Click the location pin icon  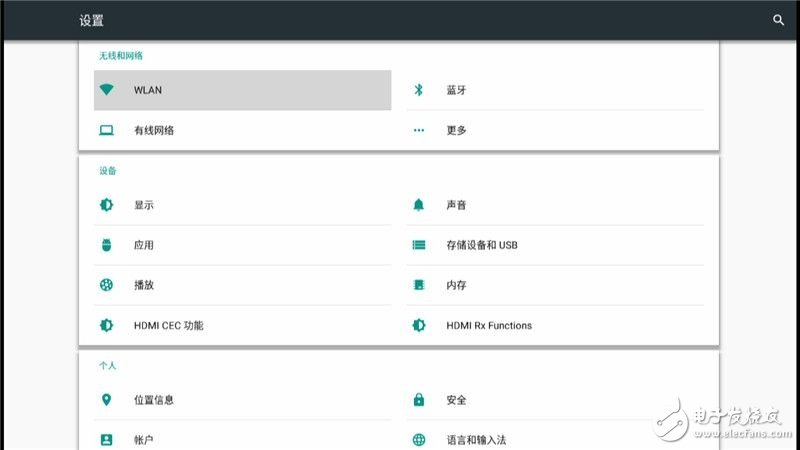pyautogui.click(x=106, y=400)
